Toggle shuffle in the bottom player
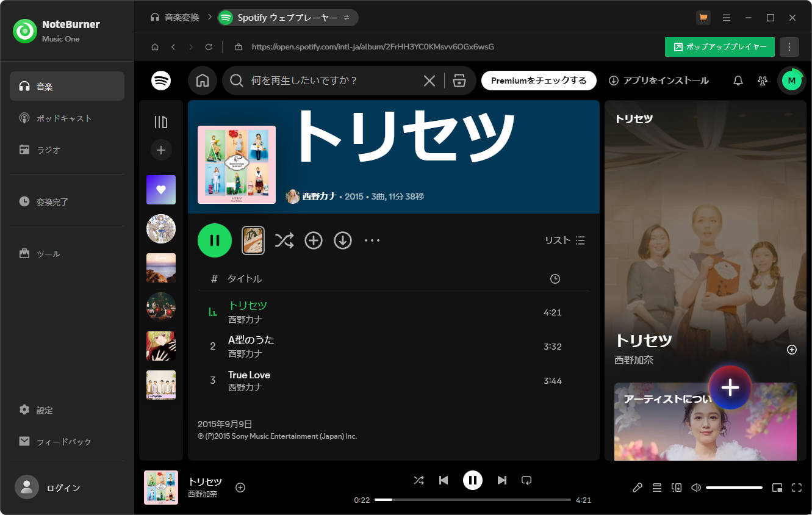Image resolution: width=812 pixels, height=515 pixels. (419, 480)
